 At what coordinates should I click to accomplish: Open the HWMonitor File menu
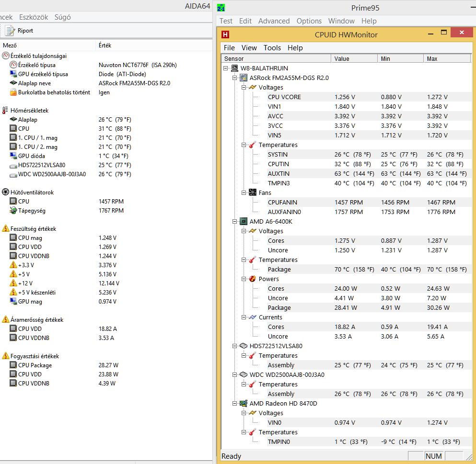pos(229,48)
